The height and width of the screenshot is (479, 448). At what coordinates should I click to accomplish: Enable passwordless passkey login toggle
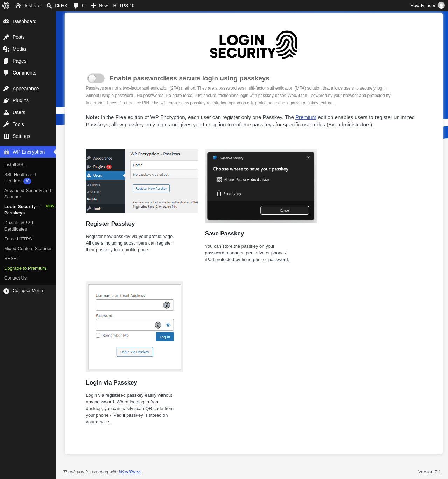click(x=96, y=78)
